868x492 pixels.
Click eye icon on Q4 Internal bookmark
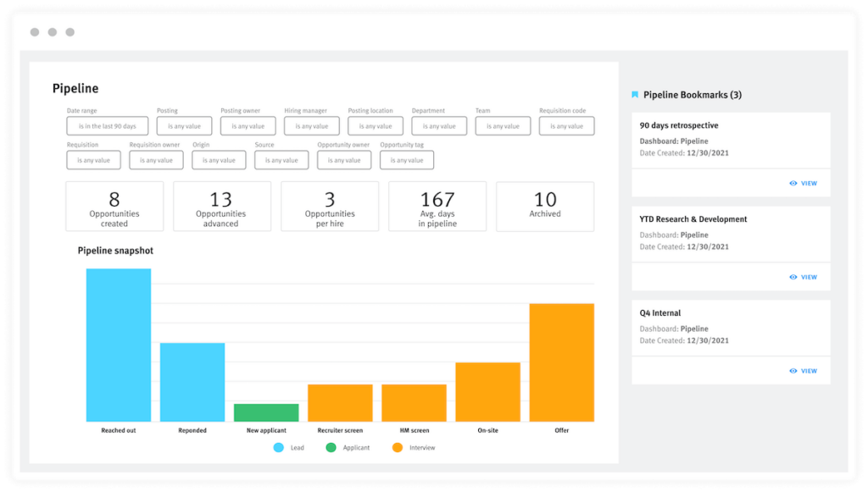[x=793, y=371]
